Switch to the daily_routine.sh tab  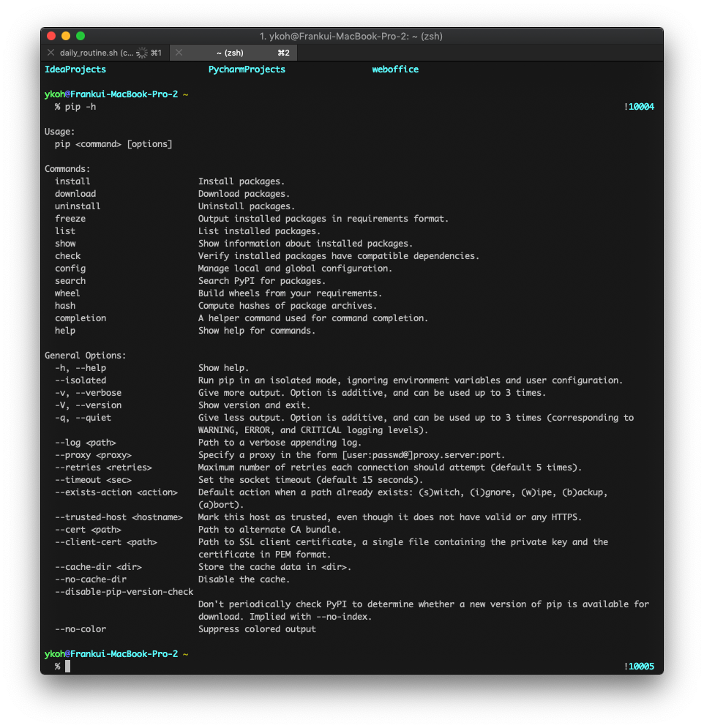click(97, 53)
